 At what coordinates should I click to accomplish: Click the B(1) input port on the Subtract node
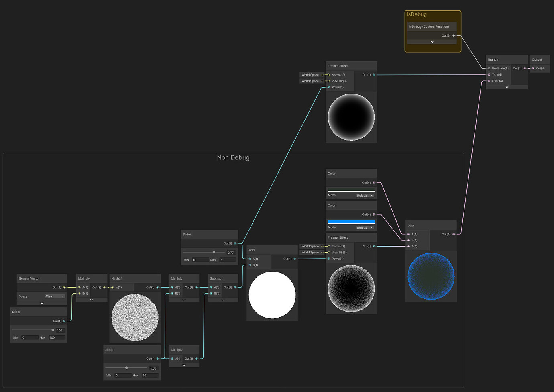pyautogui.click(x=211, y=293)
